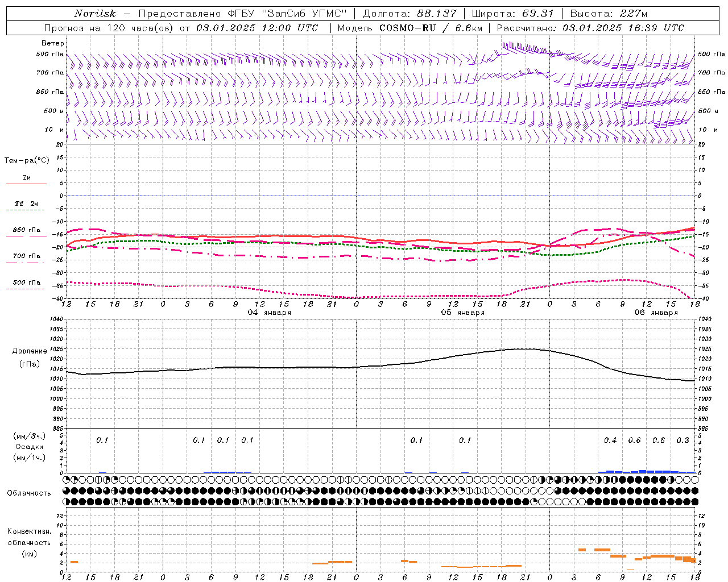Click the Облачность cloud cover label
The height and width of the screenshot is (582, 728).
coord(29,493)
